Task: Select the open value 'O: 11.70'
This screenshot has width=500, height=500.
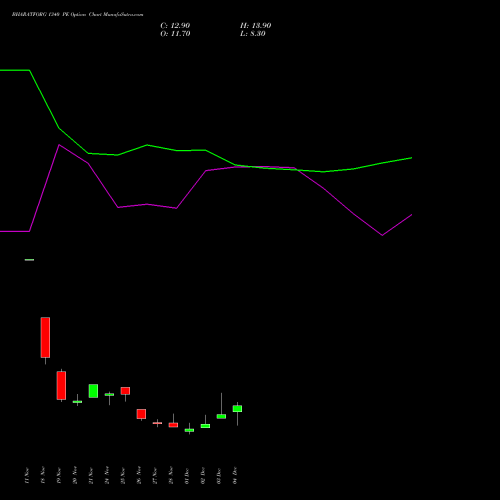Action: pos(175,34)
